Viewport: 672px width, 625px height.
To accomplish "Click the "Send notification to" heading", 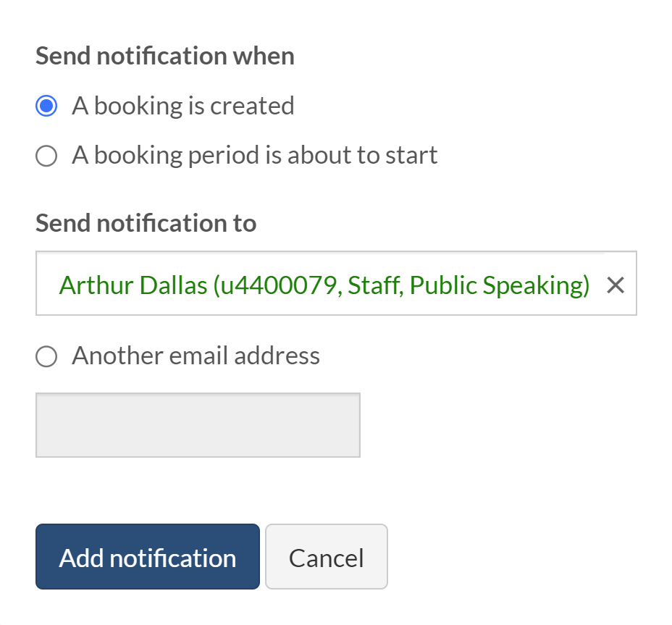I will [146, 223].
